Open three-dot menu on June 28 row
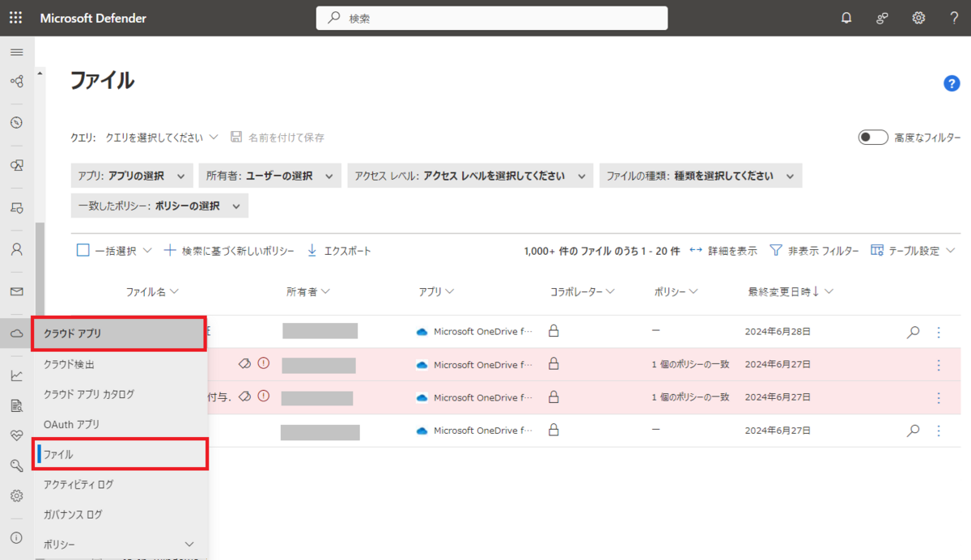971x560 pixels. coord(939,332)
